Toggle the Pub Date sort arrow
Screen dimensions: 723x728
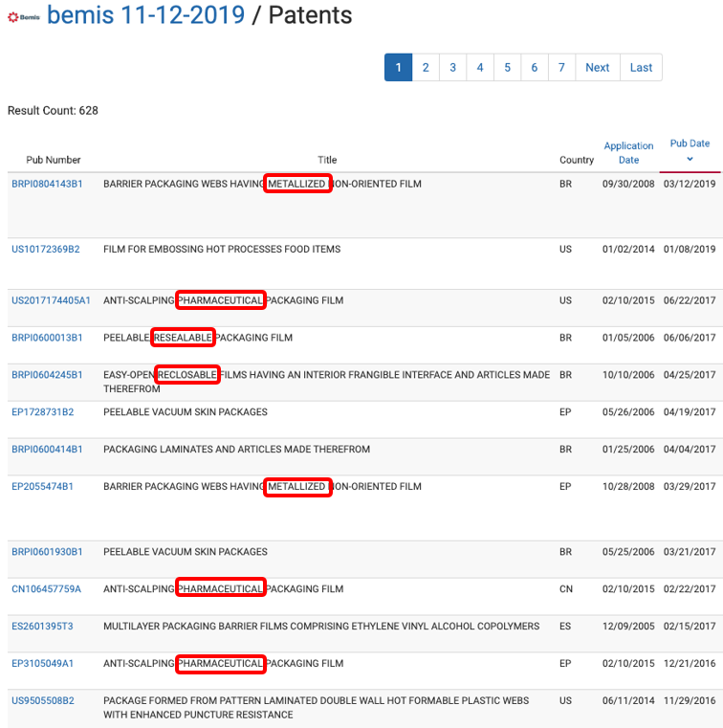point(690,159)
